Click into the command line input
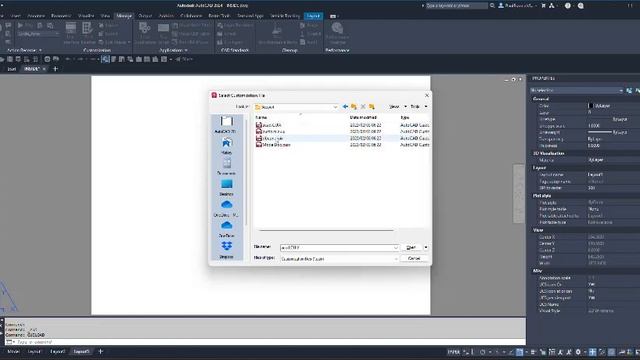This screenshot has height=360, width=640. (269, 342)
